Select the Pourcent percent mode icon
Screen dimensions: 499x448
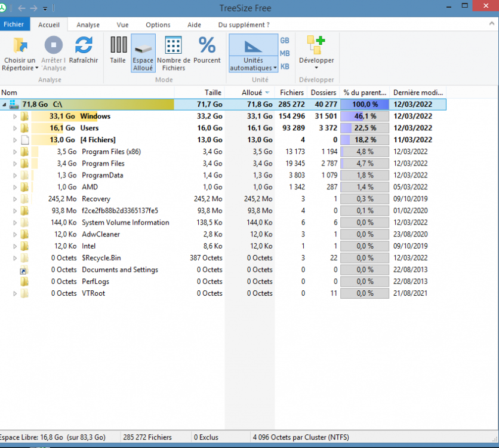tap(207, 45)
